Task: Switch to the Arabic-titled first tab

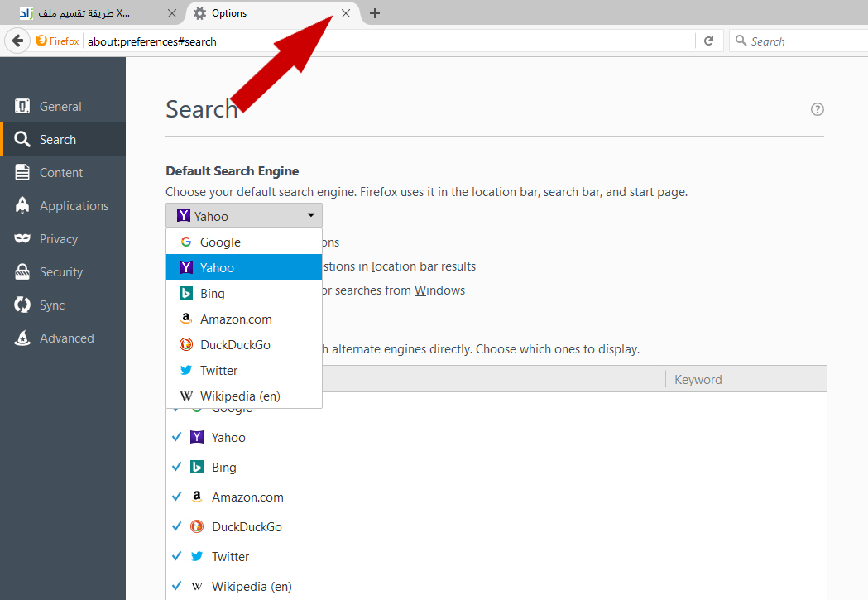Action: tap(91, 13)
